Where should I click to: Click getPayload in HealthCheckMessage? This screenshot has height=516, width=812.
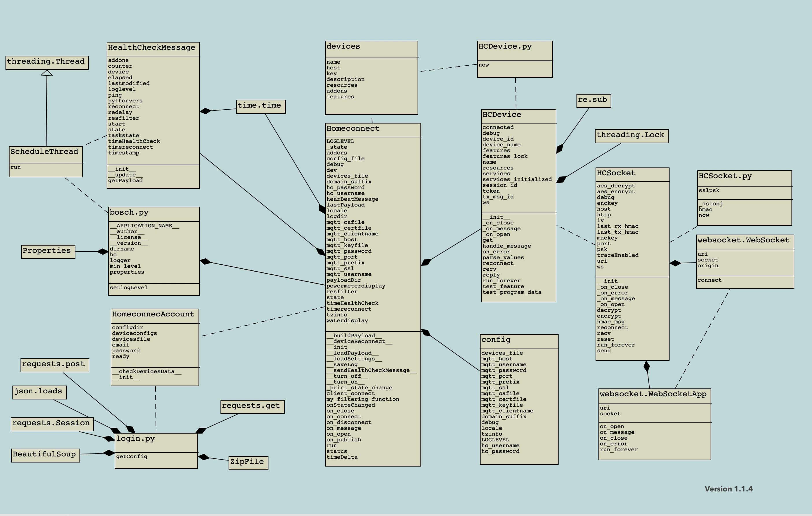125,180
